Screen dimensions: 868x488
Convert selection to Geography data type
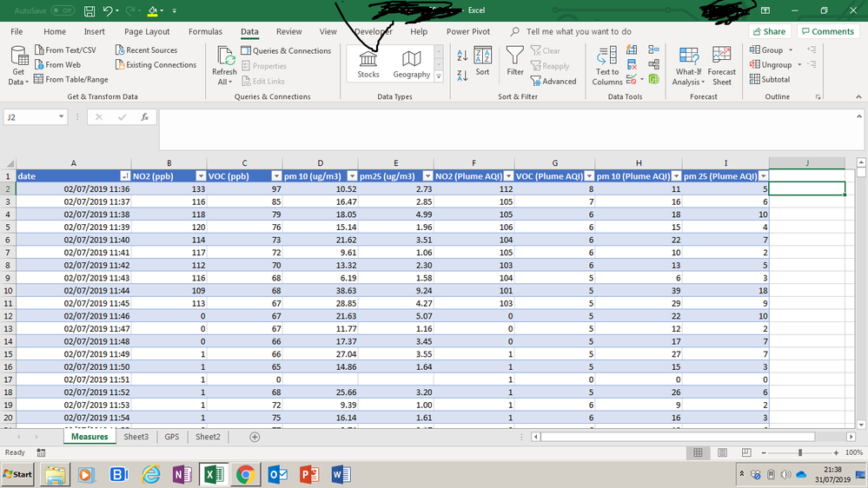pyautogui.click(x=411, y=64)
